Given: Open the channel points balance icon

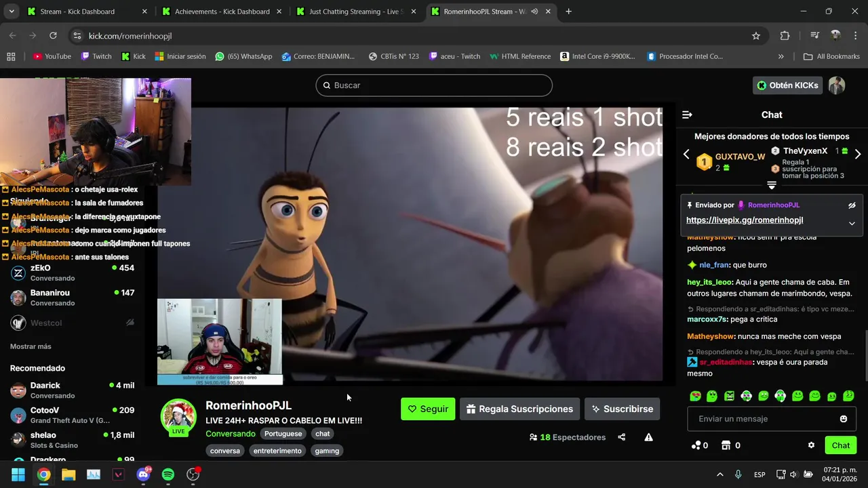Looking at the screenshot, I should coord(696,445).
